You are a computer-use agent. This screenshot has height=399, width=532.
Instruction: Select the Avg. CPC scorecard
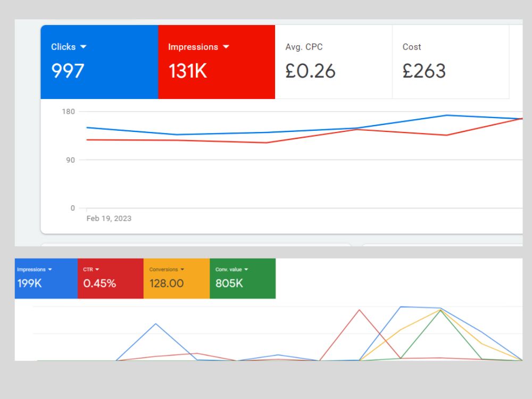click(334, 62)
